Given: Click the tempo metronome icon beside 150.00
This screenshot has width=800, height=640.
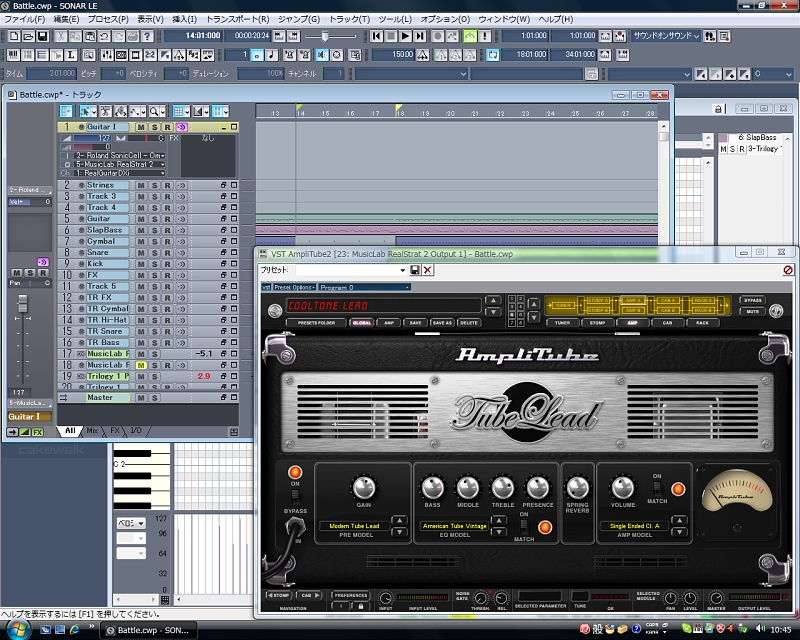Looking at the screenshot, I should [x=422, y=55].
